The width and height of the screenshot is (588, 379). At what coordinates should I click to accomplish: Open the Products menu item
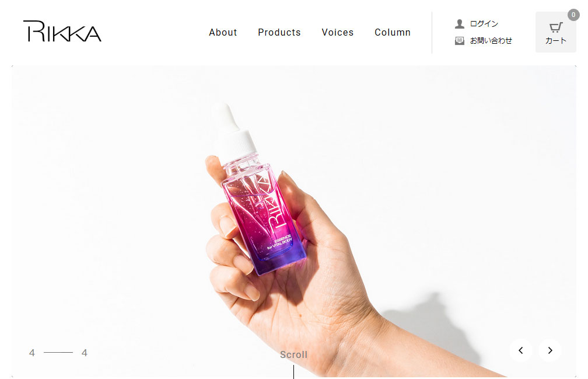click(279, 33)
